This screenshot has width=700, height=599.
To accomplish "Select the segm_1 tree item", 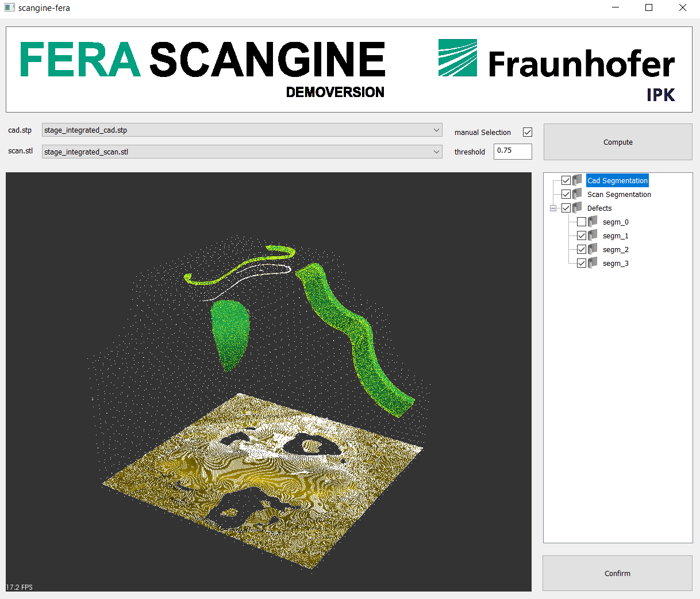I will (616, 235).
